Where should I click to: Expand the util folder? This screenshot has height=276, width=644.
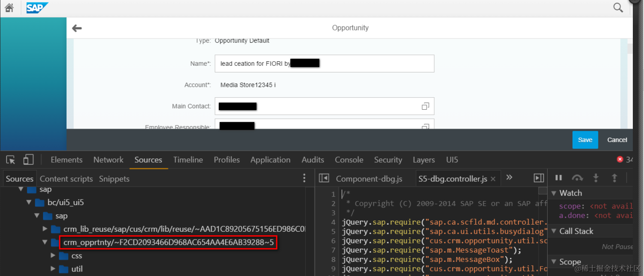53,269
